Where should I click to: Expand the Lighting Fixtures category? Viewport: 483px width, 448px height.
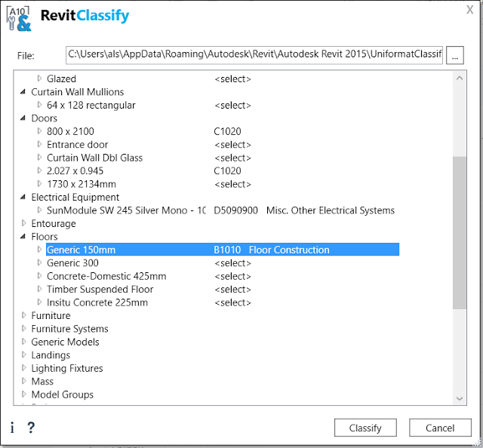click(x=23, y=368)
